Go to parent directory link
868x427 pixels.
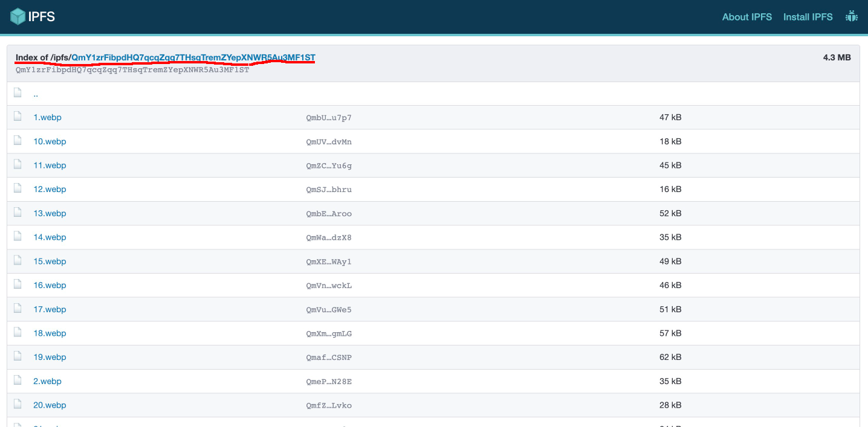(x=36, y=94)
